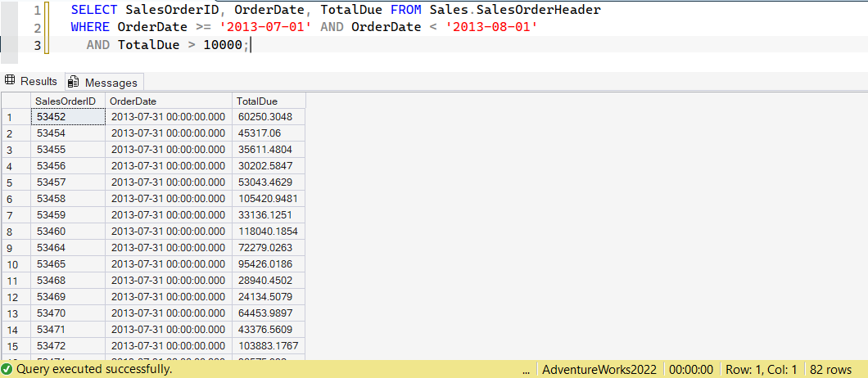The image size is (868, 378).
Task: Click the Row: 1, Col: 1 indicator
Action: click(x=762, y=369)
